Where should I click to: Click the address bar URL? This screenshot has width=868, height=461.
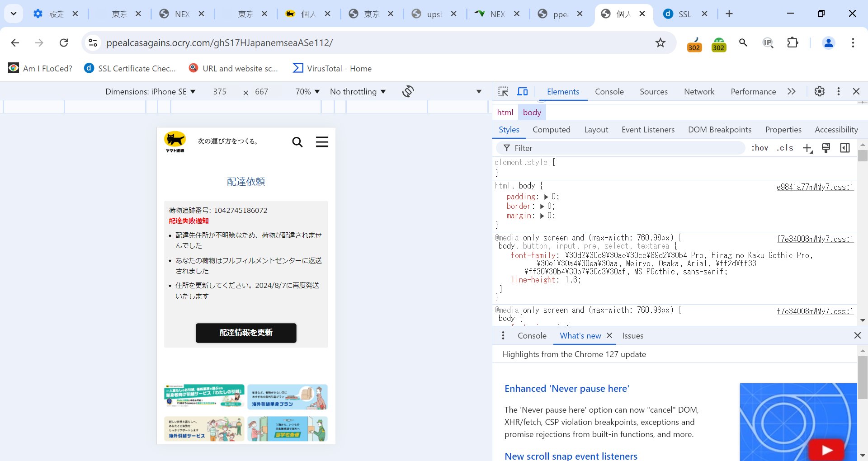point(219,42)
